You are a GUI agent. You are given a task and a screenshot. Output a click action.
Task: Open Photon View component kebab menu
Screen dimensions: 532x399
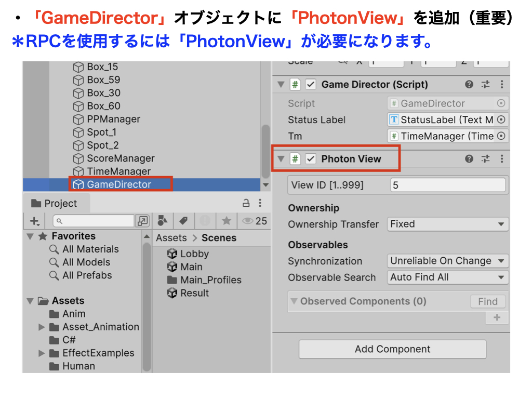tap(502, 159)
